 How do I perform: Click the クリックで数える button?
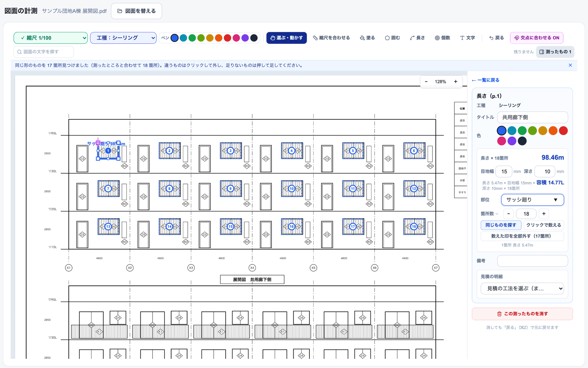coord(544,225)
